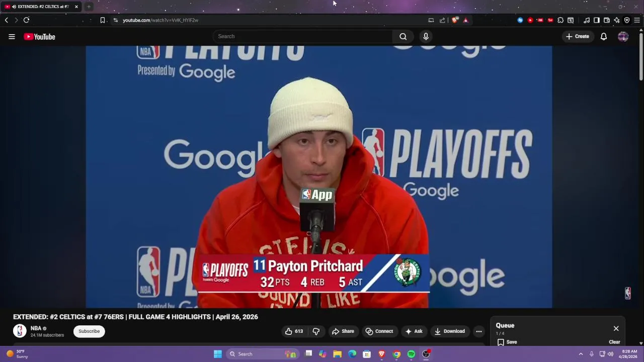Open the weather widget showing Sunny
This screenshot has width=644, height=362.
pos(18,354)
